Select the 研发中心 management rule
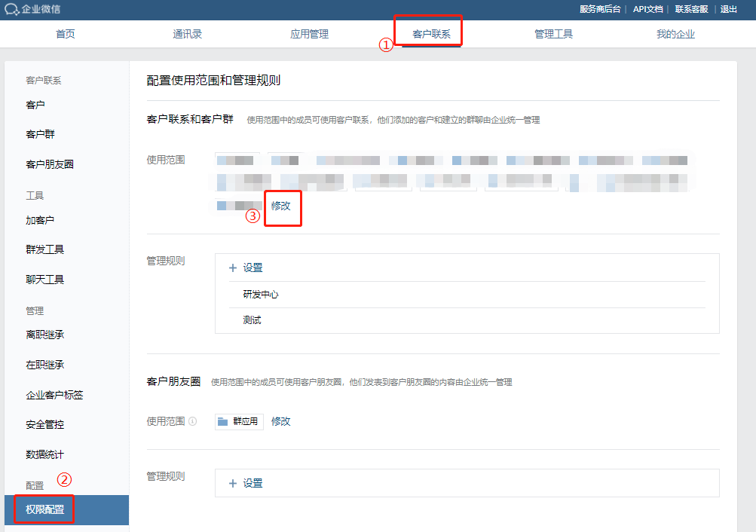This screenshot has width=756, height=532. [261, 295]
